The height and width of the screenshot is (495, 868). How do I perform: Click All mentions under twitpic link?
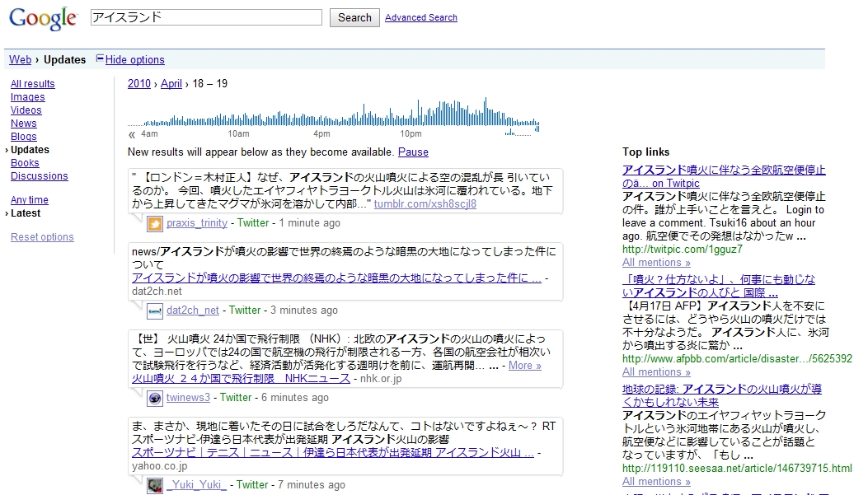(x=656, y=263)
